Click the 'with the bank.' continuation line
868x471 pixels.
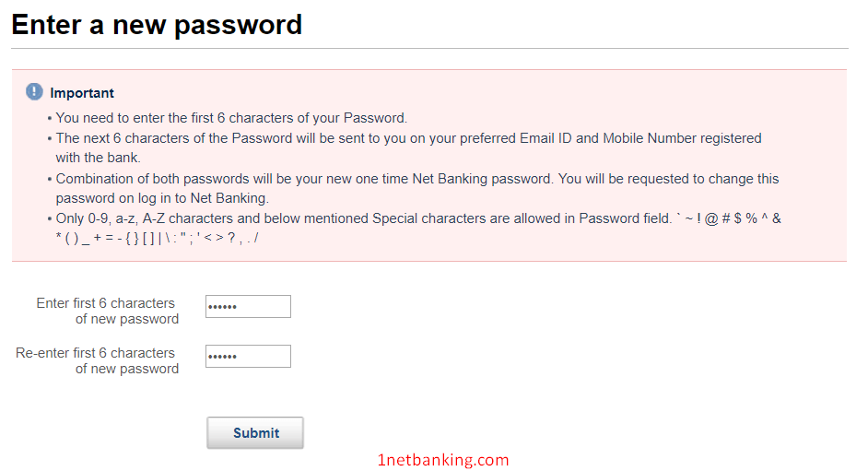click(x=98, y=158)
